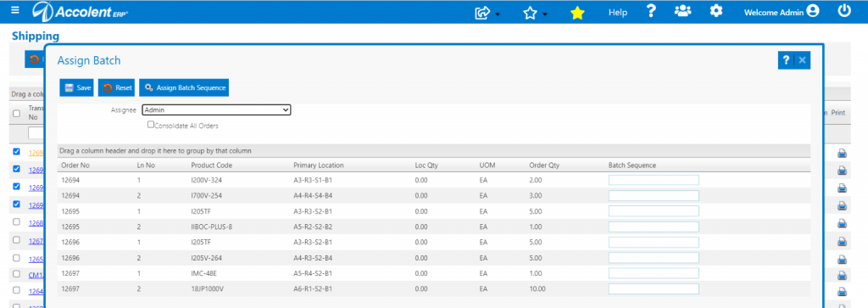Open the hamburger navigation menu
868x308 pixels.
[x=15, y=10]
